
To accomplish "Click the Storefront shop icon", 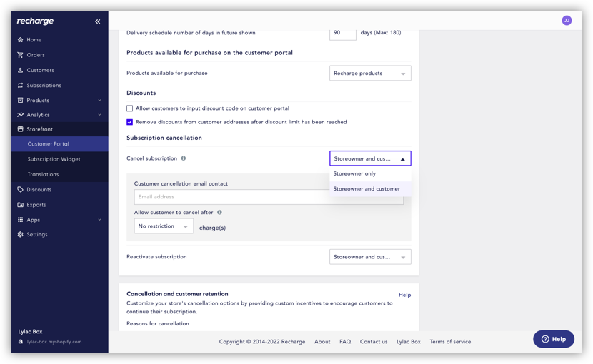I will click(x=21, y=129).
